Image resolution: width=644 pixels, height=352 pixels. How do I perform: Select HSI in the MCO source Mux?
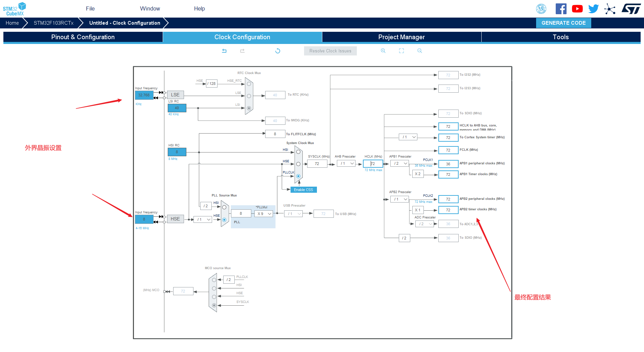(214, 288)
